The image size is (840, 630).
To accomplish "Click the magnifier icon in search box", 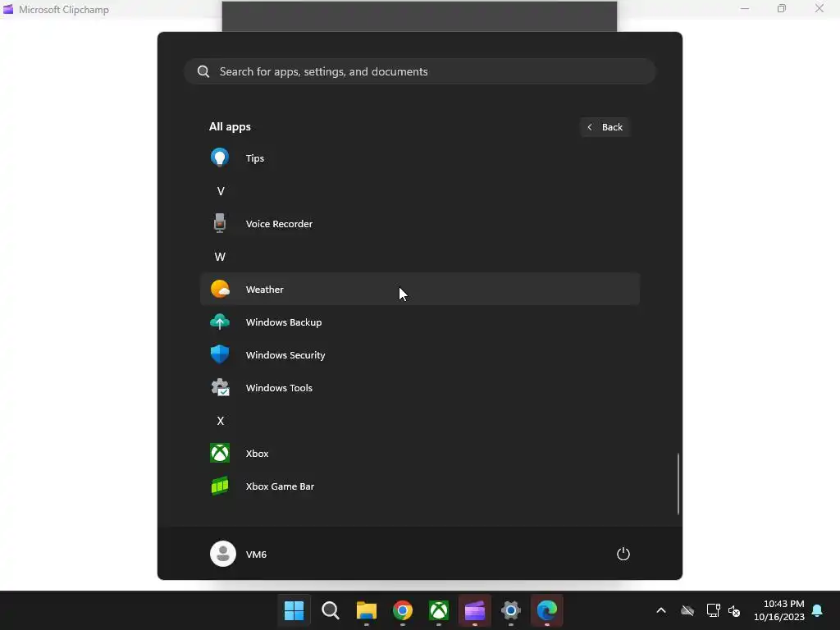I will [x=203, y=71].
